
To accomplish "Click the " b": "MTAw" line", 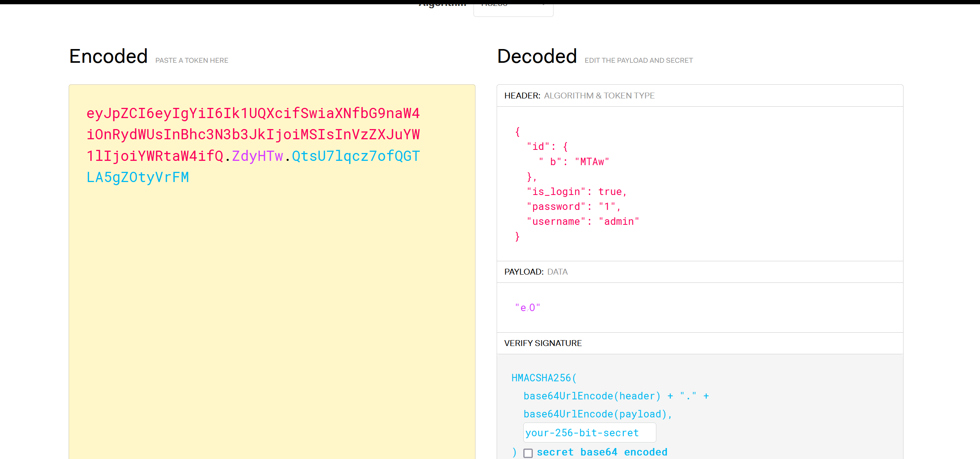I will tap(574, 162).
